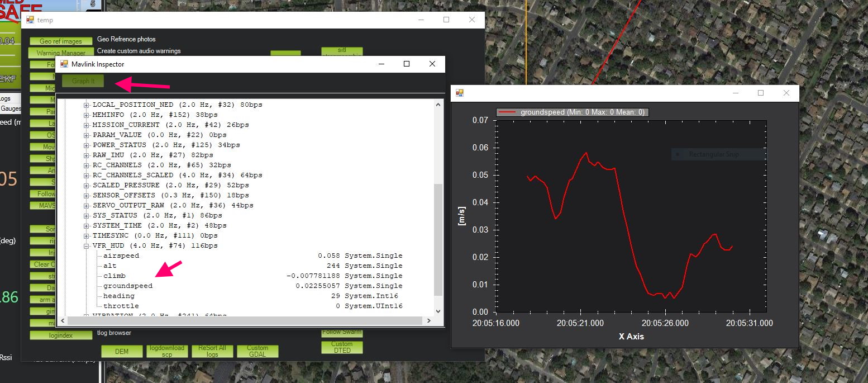This screenshot has height=383, width=868.
Task: Select the throttle field under VFR_HUD
Action: click(121, 306)
